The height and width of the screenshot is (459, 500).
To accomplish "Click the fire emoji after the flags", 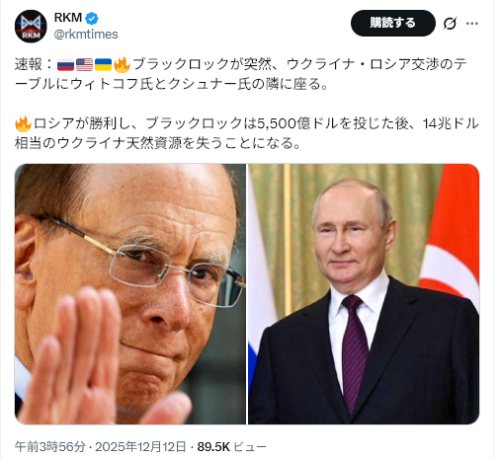I will pos(122,64).
